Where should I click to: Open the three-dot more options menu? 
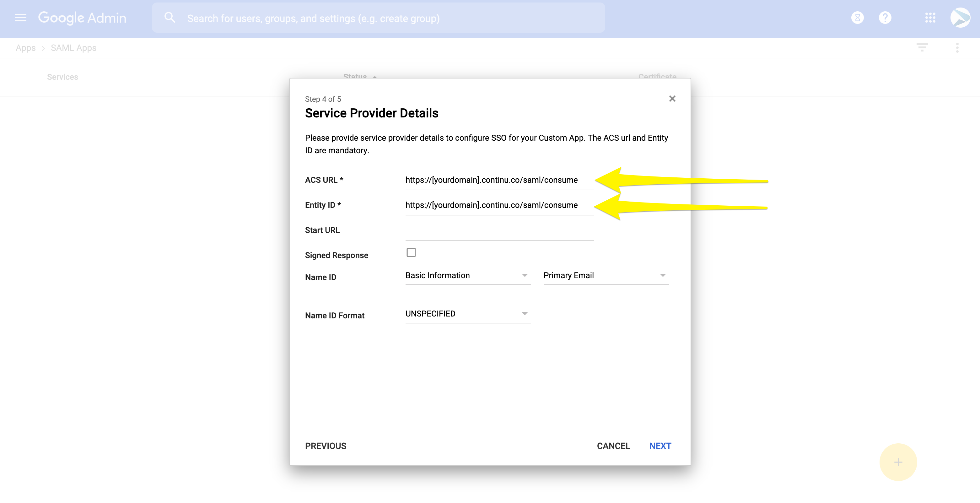tap(957, 47)
